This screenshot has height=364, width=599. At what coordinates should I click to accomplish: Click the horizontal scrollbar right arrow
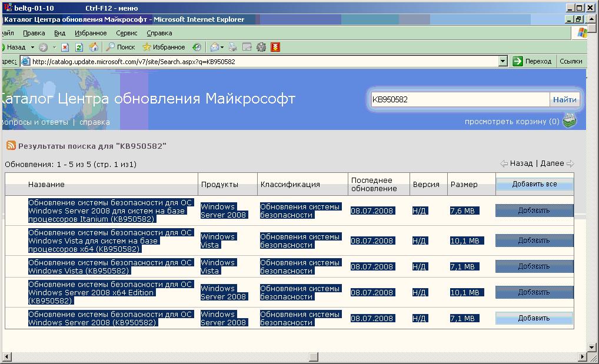click(x=582, y=357)
